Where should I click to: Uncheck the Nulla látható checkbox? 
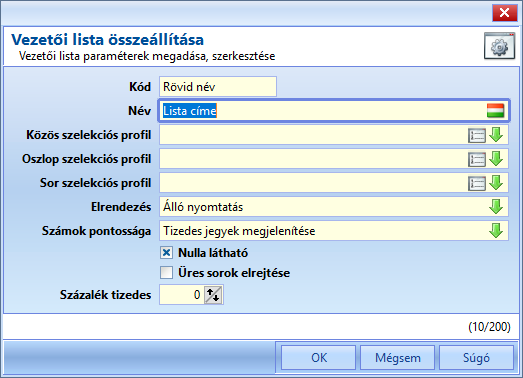tap(166, 253)
